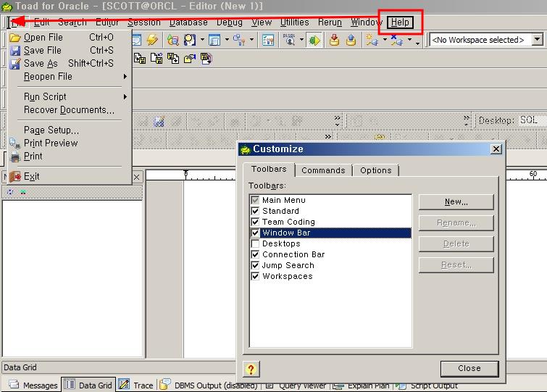Viewport: 547px width, 392px height.
Task: Click the yellow help question mark icon
Action: click(251, 369)
